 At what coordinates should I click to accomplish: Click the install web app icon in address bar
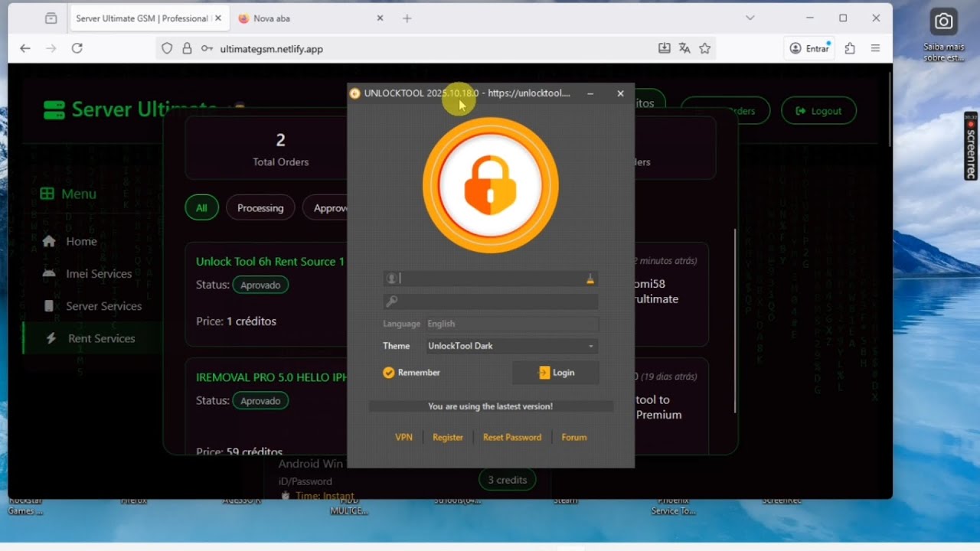click(665, 48)
